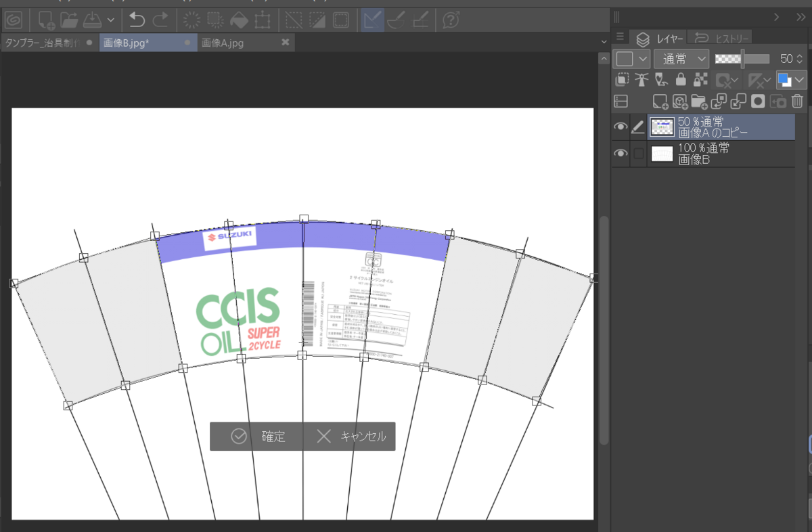Open the ヒストリー panel tab
This screenshot has height=532, width=812.
[721, 38]
